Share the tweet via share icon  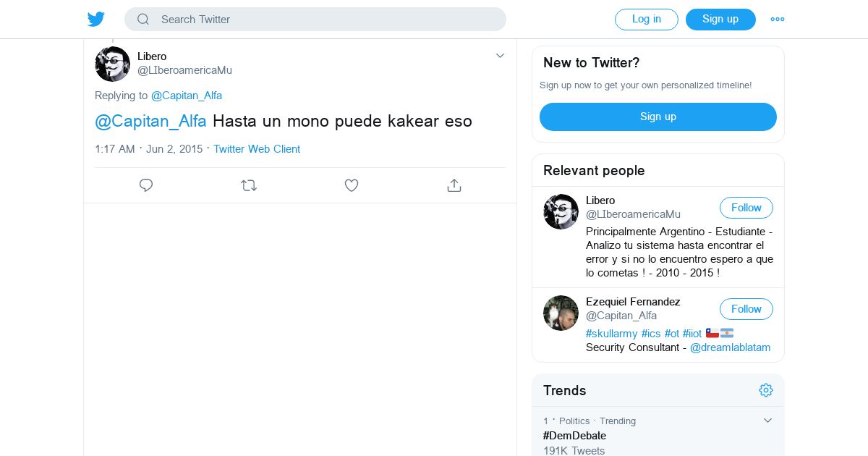[454, 185]
